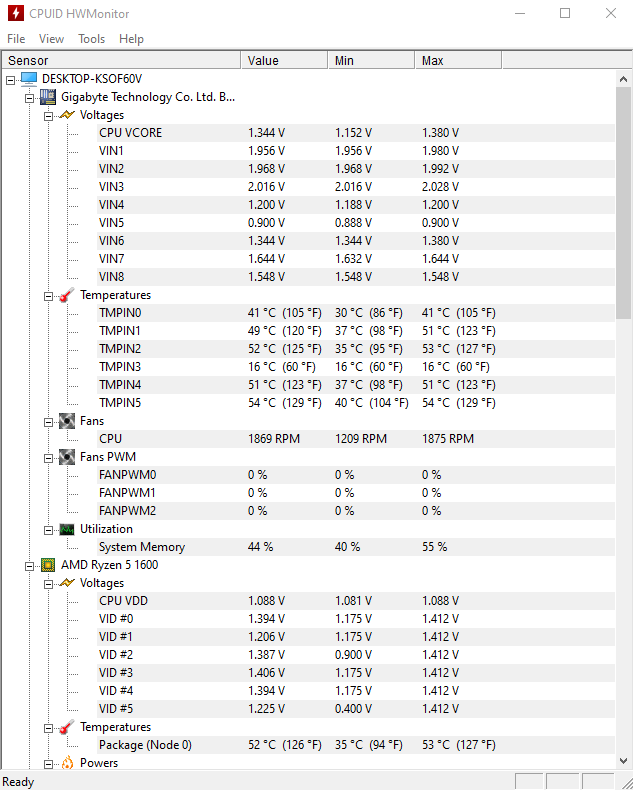
Task: Click the Sensor column header
Action: click(x=121, y=60)
